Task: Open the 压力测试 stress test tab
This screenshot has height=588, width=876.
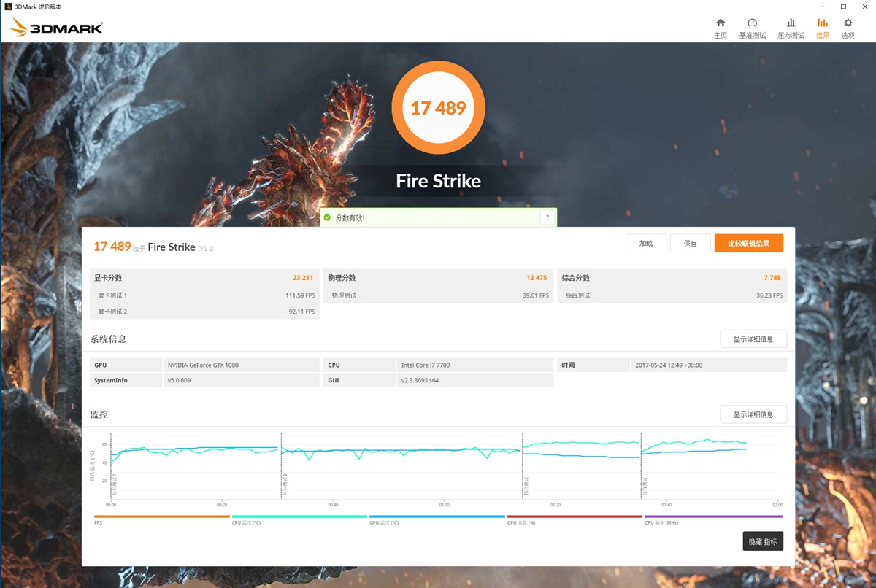Action: click(791, 28)
